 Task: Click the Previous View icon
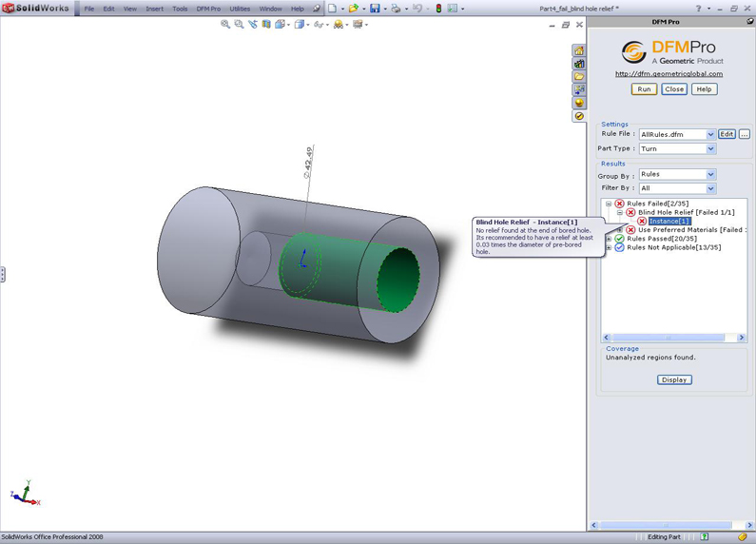click(253, 24)
